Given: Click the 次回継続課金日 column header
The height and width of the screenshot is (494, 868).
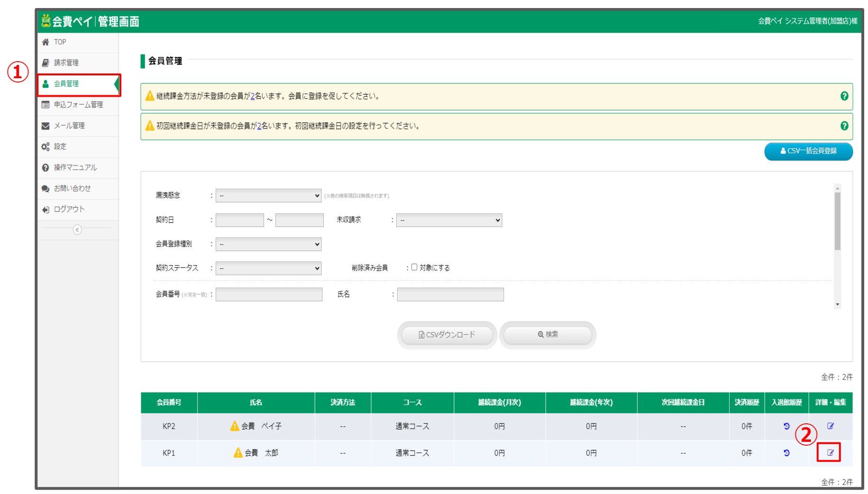Looking at the screenshot, I should tap(683, 403).
